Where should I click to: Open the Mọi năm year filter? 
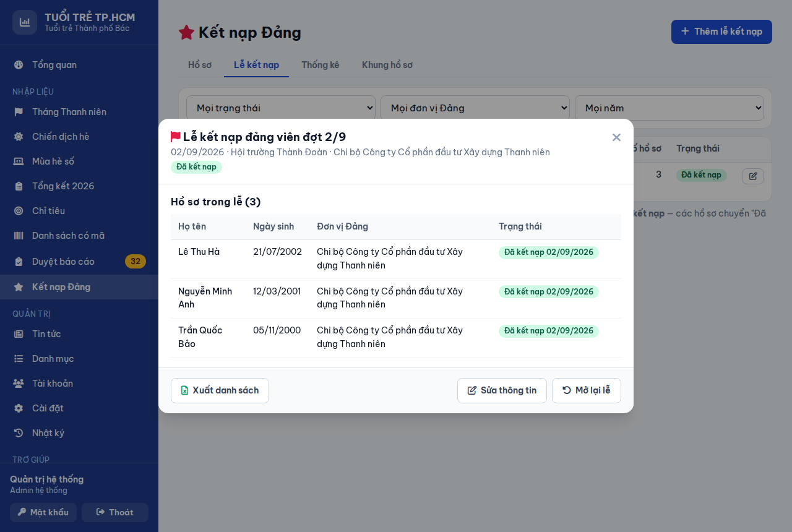point(669,108)
